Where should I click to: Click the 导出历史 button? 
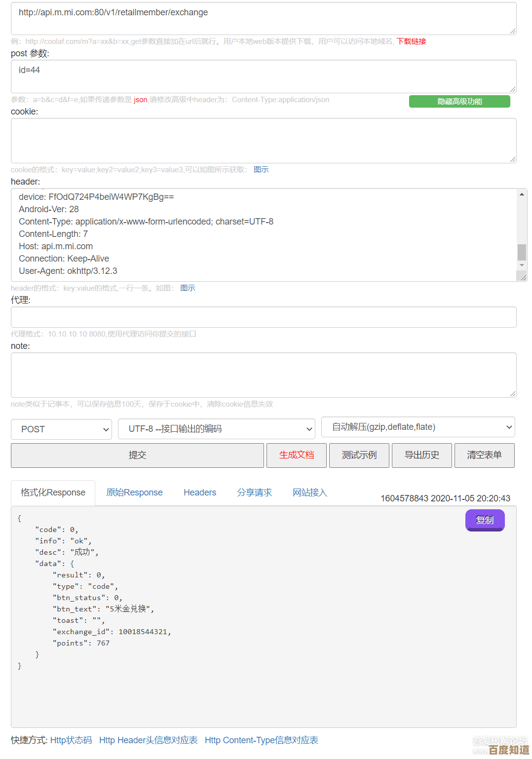(x=421, y=455)
